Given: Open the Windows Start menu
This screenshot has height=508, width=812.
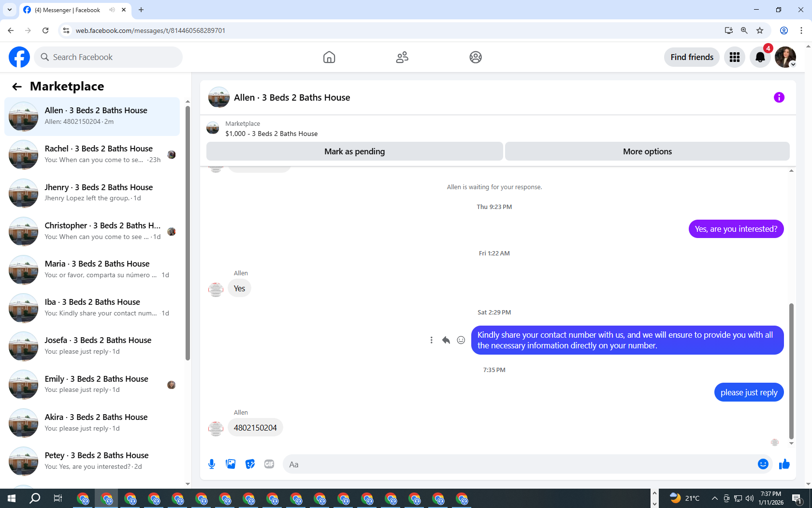Looking at the screenshot, I should (x=12, y=498).
